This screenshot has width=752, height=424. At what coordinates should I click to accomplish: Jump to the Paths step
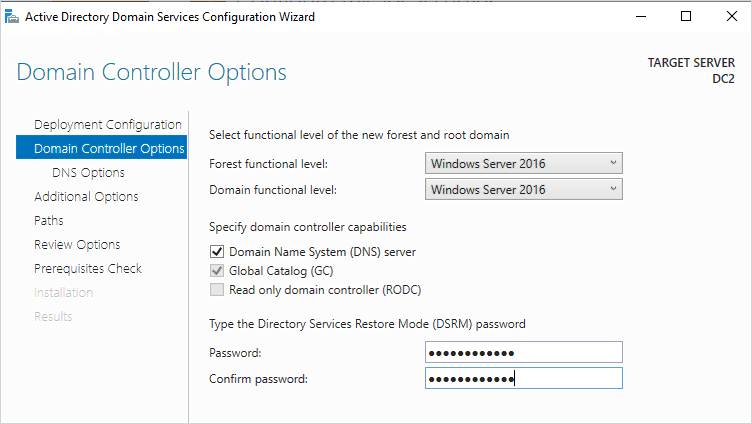48,221
